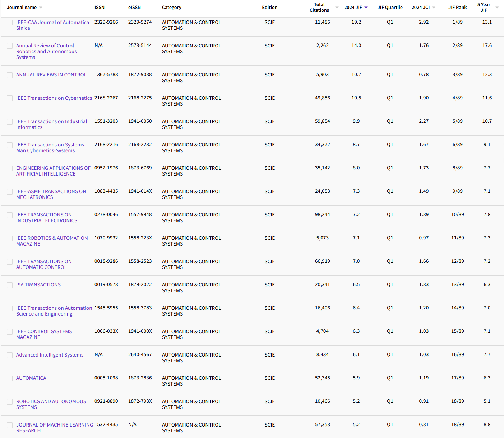This screenshot has height=438, width=504.
Task: Open JOURNAL OF MACHINE LEARNING RESEARCH link
Action: pyautogui.click(x=55, y=428)
